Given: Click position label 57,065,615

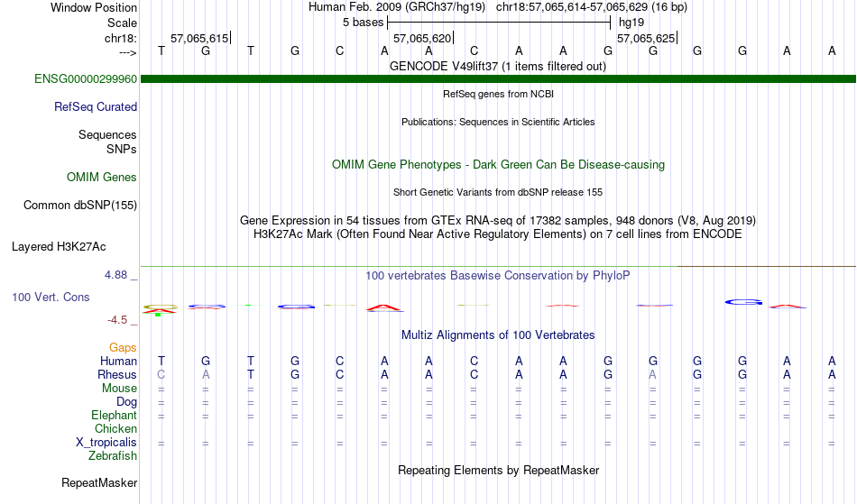Looking at the screenshot, I should (199, 38).
